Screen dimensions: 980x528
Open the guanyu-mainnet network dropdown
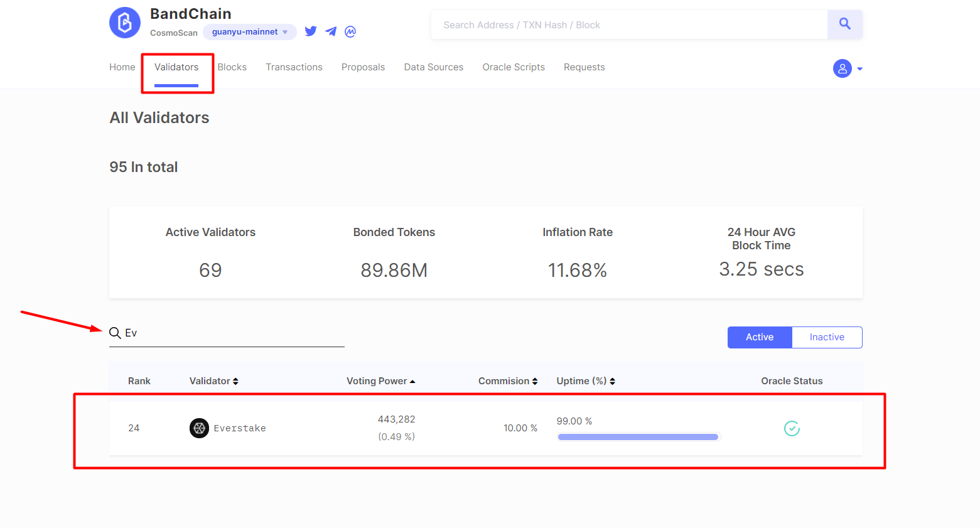point(250,32)
